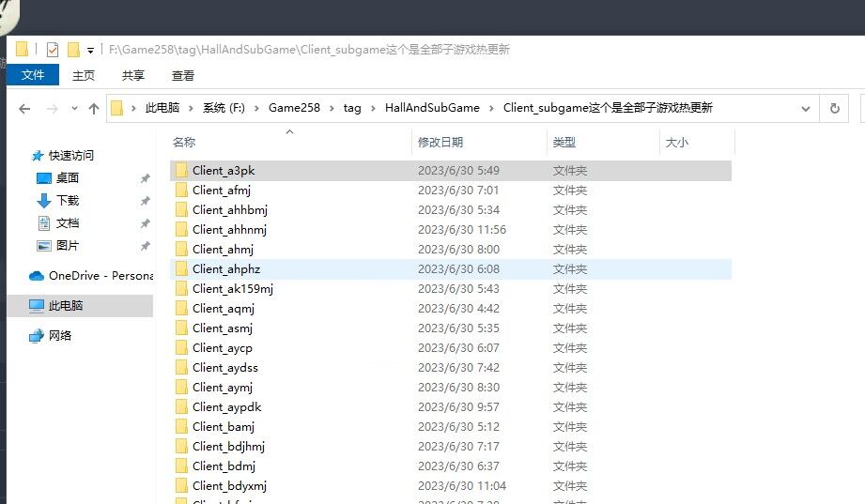This screenshot has height=504, width=865.
Task: Select 网络 in the navigation pane
Action: 60,335
